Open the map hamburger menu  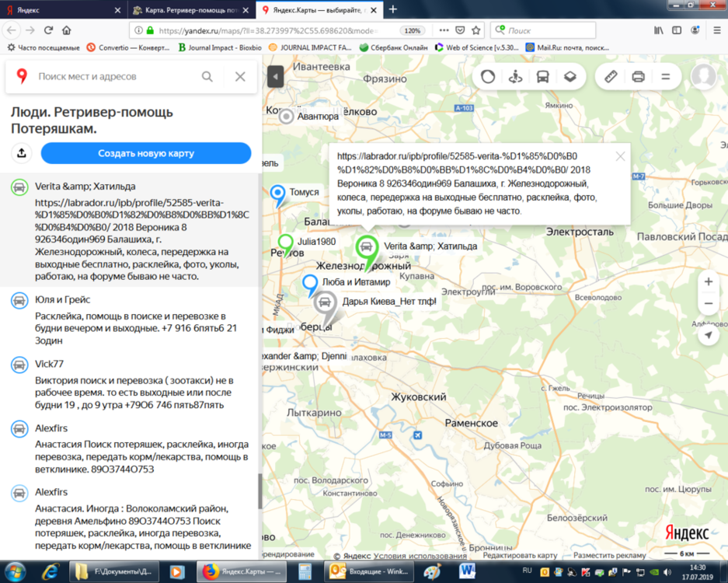click(x=665, y=76)
